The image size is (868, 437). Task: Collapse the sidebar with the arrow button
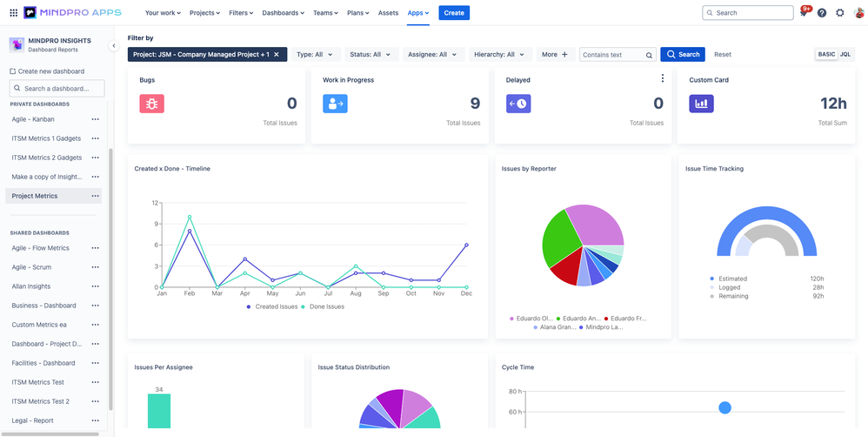point(114,46)
